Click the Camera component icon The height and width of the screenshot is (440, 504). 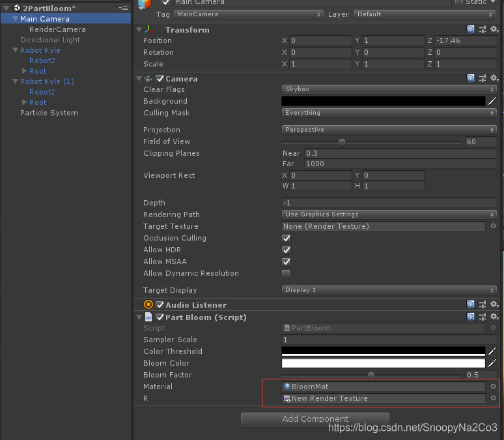tap(148, 78)
